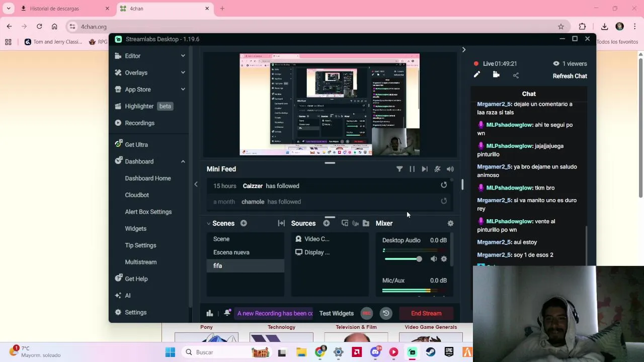Skip the current alert in Mini Feed
Viewport: 644px width, 362px height.
425,169
